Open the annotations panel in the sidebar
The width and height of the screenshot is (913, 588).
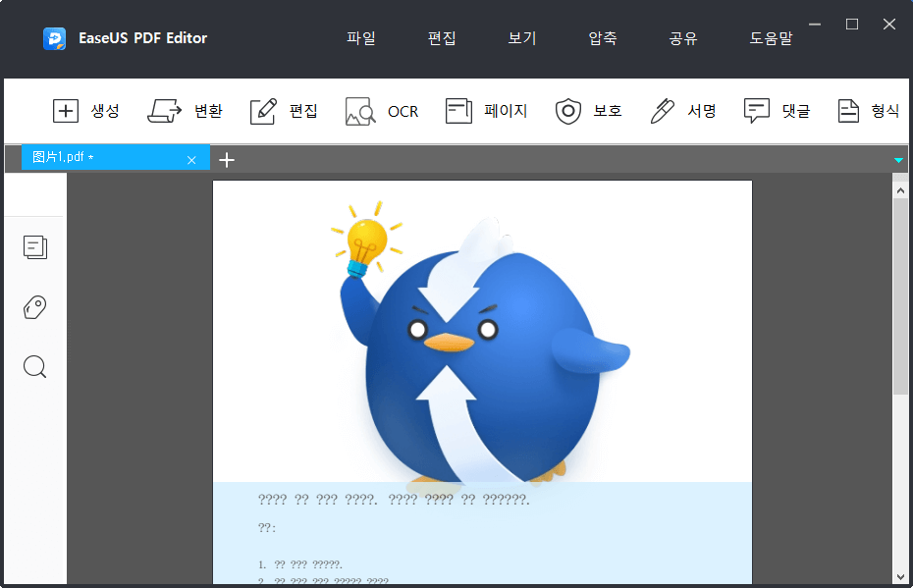(x=34, y=307)
